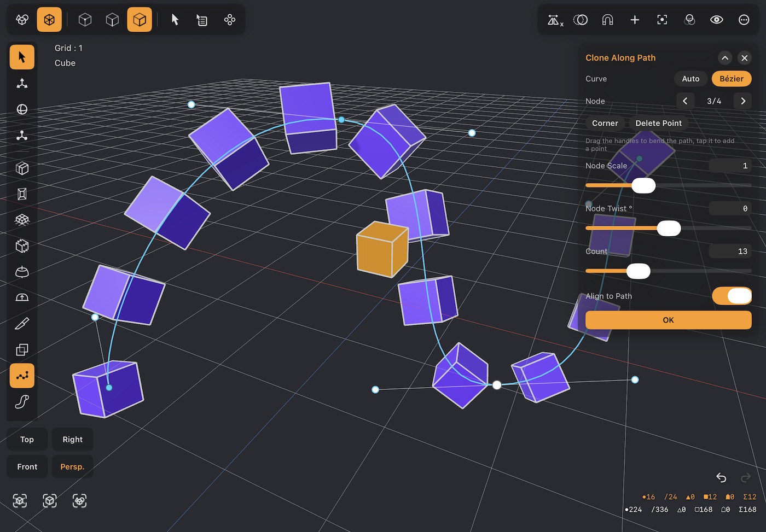The width and height of the screenshot is (766, 532).
Task: Activate the magnet snapping icon
Action: [x=607, y=20]
